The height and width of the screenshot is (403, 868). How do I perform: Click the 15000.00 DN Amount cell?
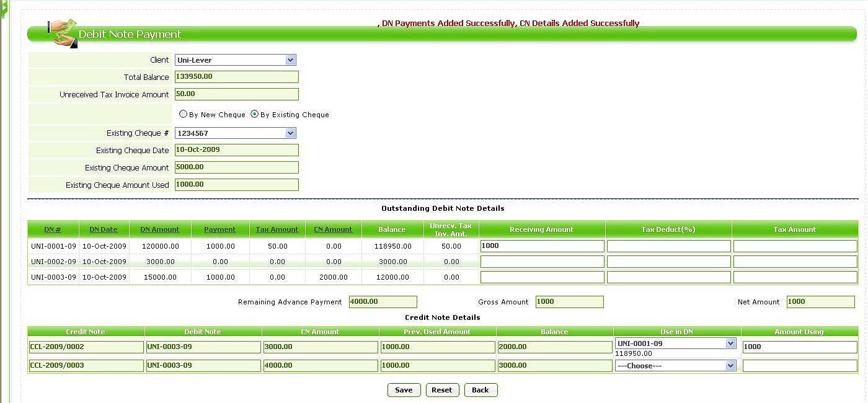(x=160, y=277)
